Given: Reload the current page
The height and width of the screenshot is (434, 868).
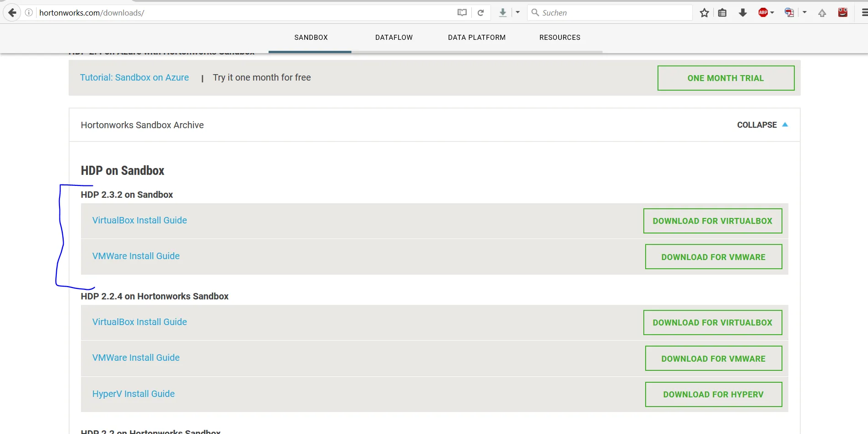Looking at the screenshot, I should coord(480,13).
